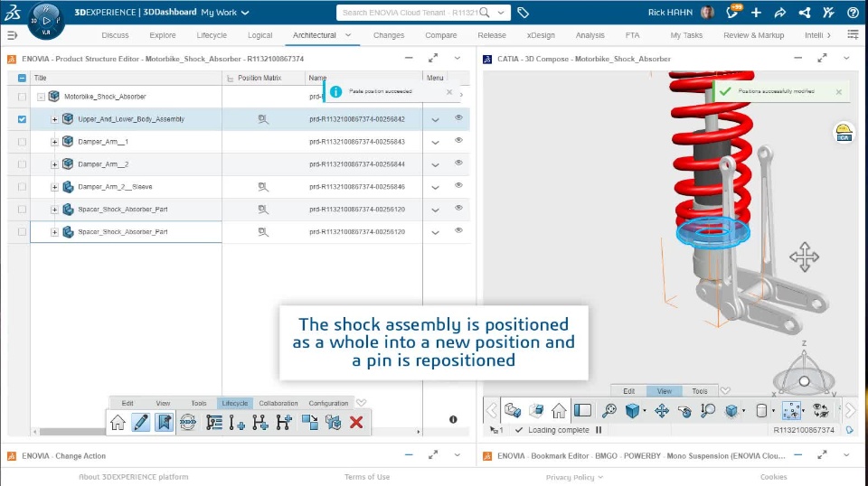Screen dimensions: 868x486
Task: Click the tag icon beside search
Action: (524, 13)
